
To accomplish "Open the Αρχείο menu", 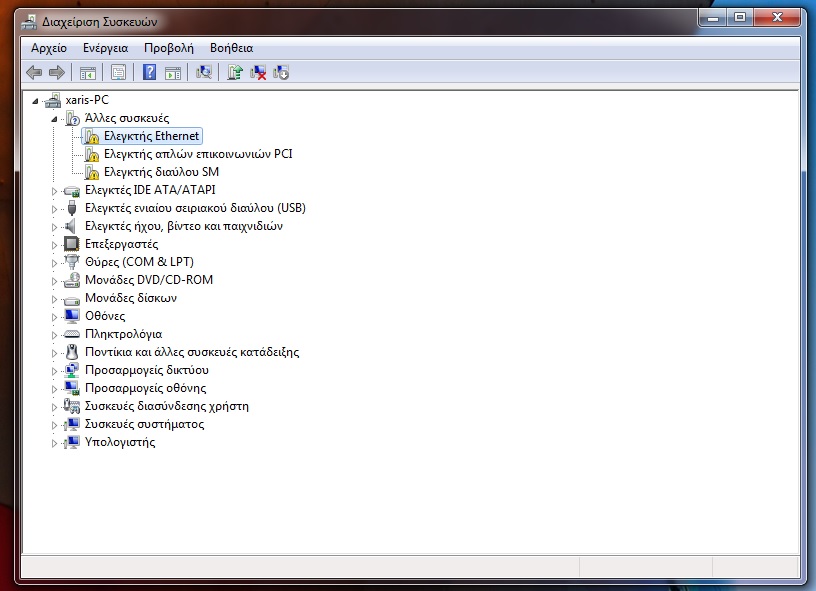I will tap(49, 48).
